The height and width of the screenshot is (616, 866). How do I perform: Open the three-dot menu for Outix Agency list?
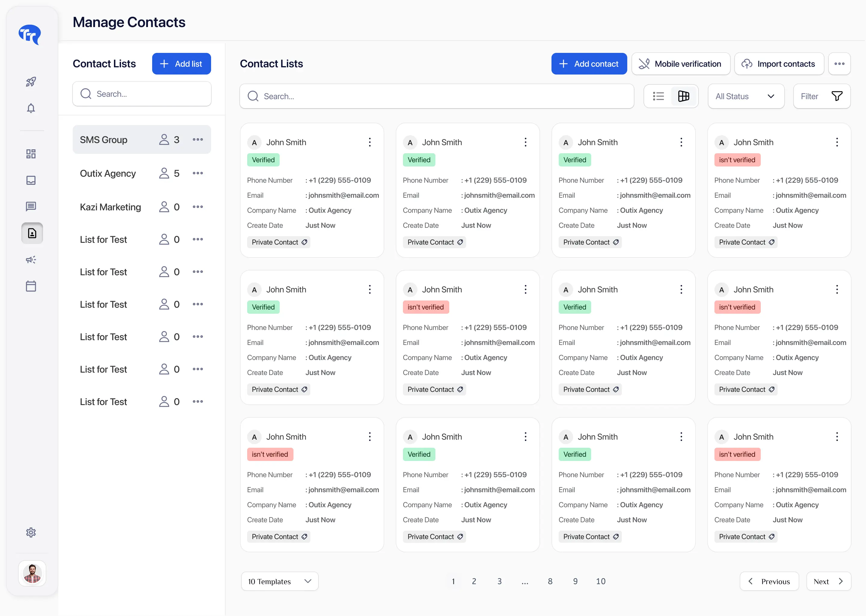(198, 173)
